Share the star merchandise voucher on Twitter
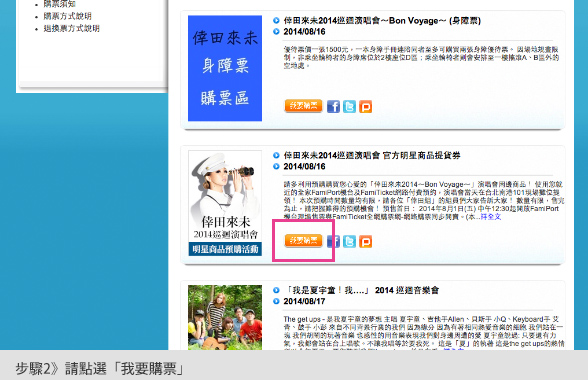Viewport: 588px width, 380px height. pyautogui.click(x=349, y=241)
